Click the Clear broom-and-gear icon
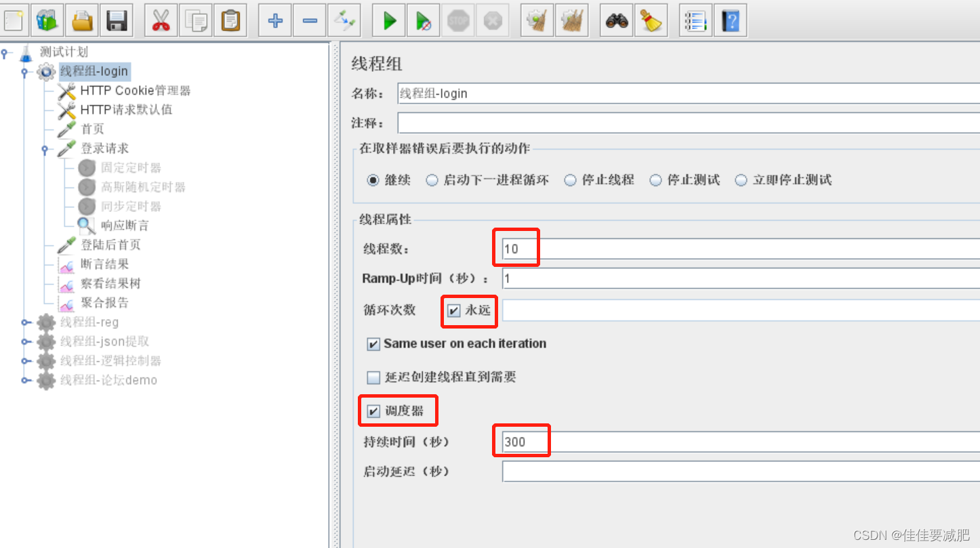 (x=537, y=20)
